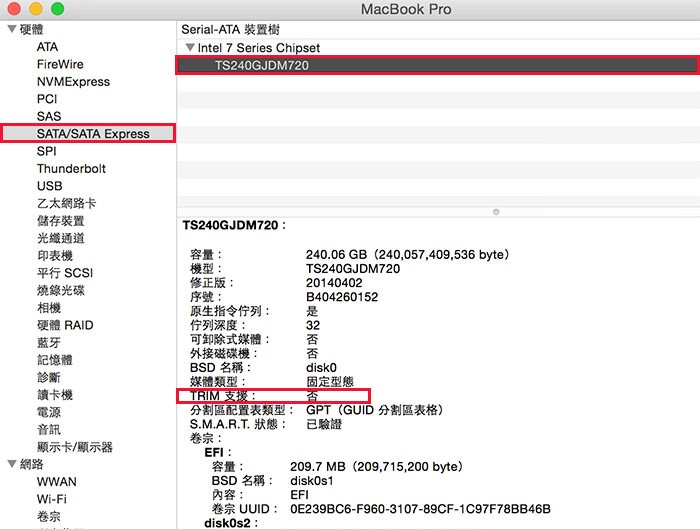Select SPI in the sidebar
Viewport: 700px width, 529px height.
point(46,151)
